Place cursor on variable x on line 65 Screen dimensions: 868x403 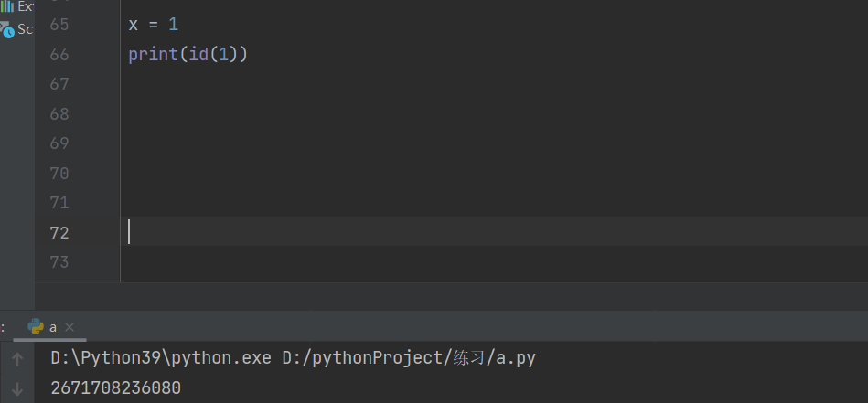point(134,25)
